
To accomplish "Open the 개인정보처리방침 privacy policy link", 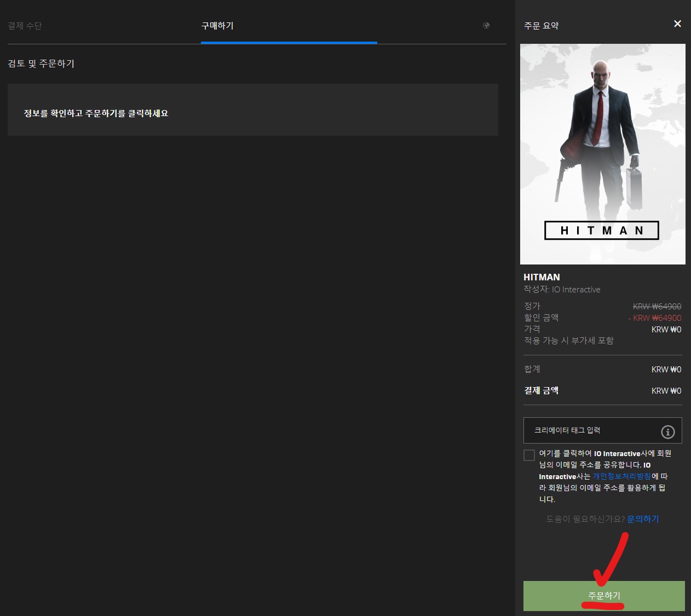I will 621,476.
